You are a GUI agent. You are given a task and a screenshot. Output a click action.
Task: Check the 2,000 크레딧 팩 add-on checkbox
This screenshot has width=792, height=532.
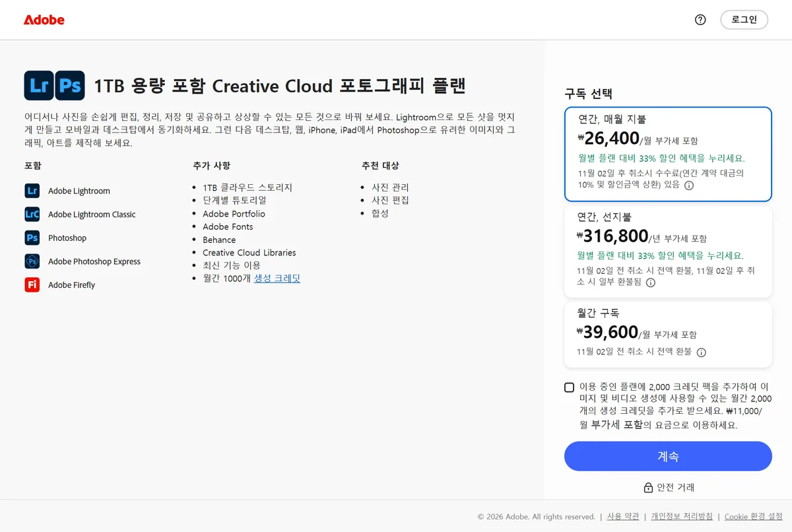pos(570,387)
